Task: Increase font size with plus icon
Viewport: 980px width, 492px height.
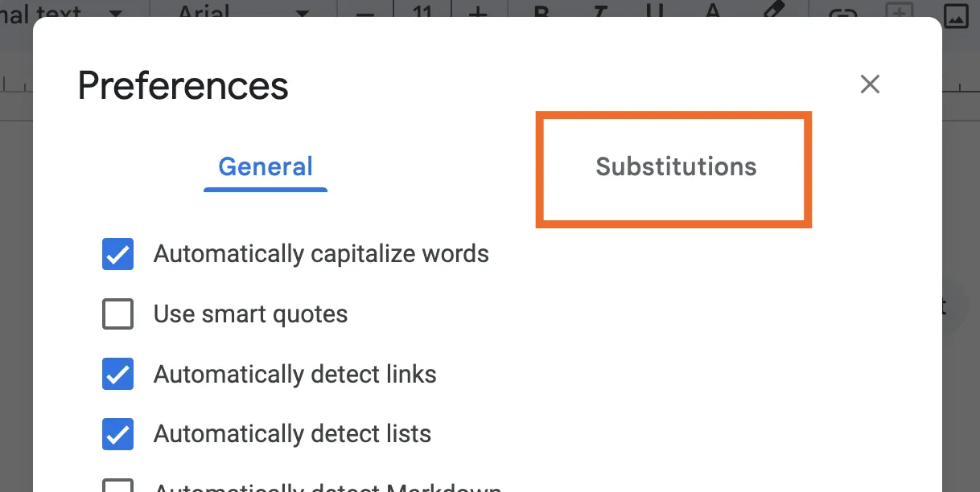Action: [x=478, y=14]
